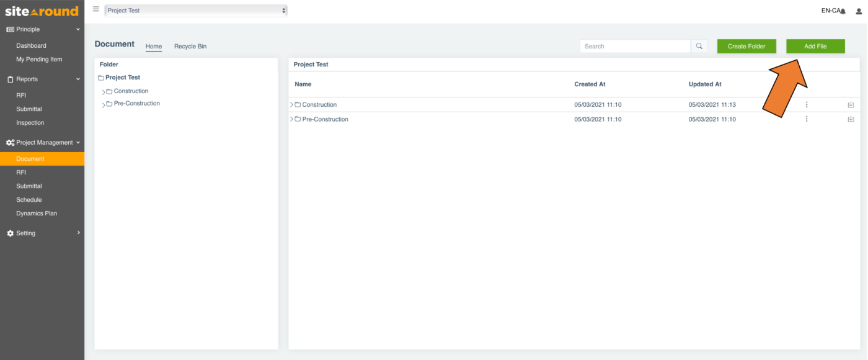The image size is (868, 360).
Task: Open the user profile icon
Action: click(858, 11)
